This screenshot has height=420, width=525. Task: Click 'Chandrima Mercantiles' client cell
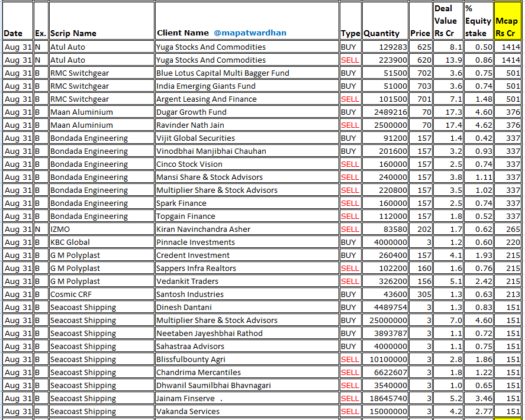247,373
